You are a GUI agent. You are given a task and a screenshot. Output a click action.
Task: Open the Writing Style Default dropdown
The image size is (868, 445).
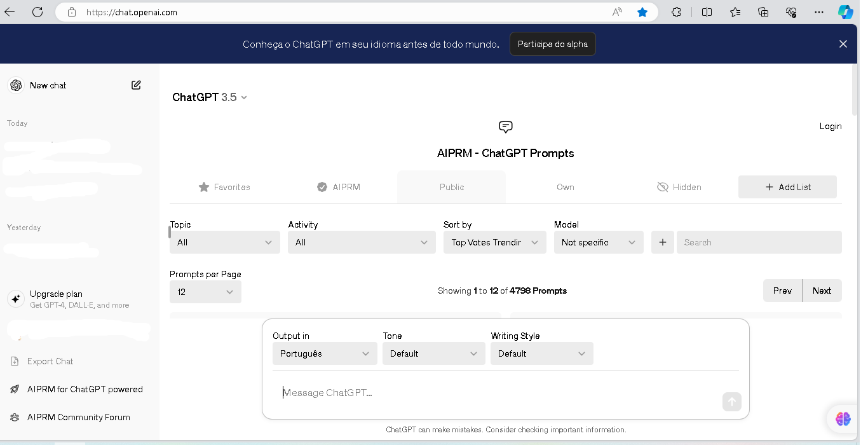click(x=542, y=353)
